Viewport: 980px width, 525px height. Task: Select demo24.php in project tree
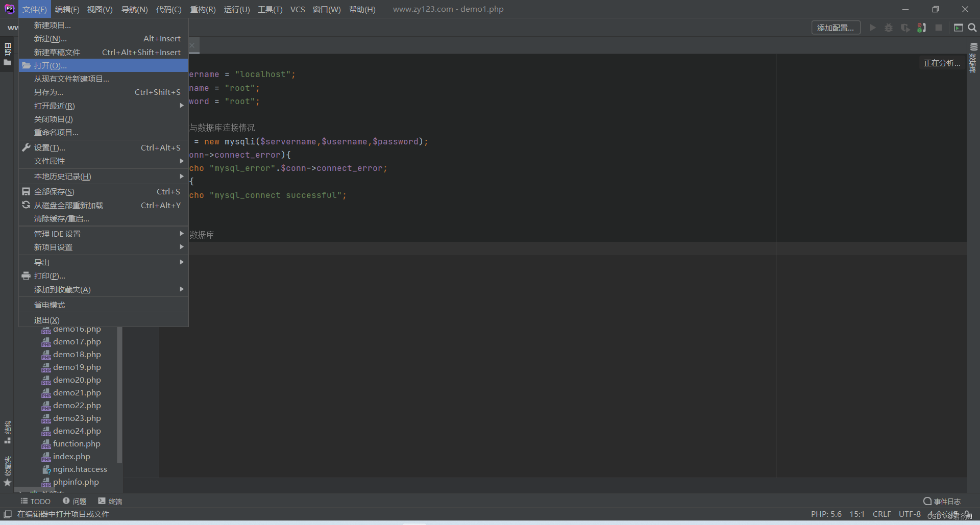(77, 431)
